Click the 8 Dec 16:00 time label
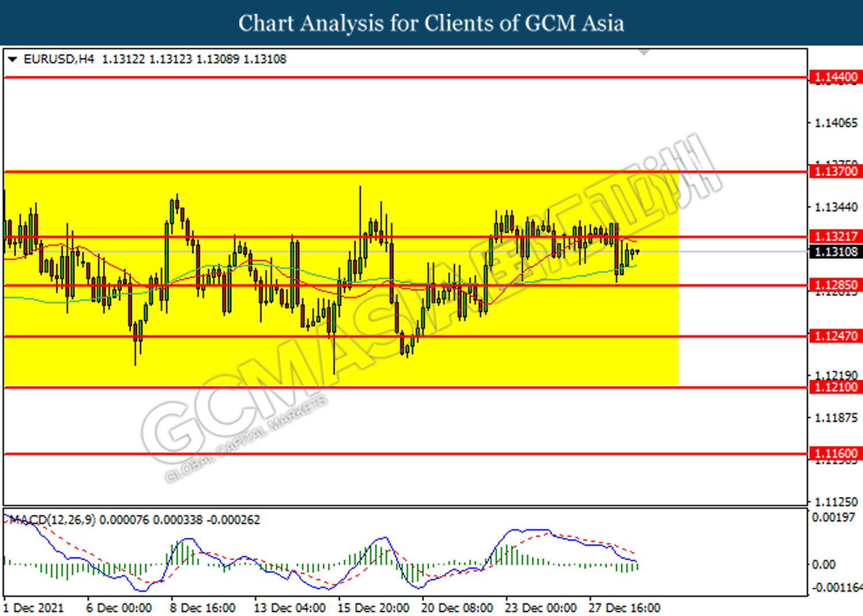The image size is (863, 616). pyautogui.click(x=203, y=608)
